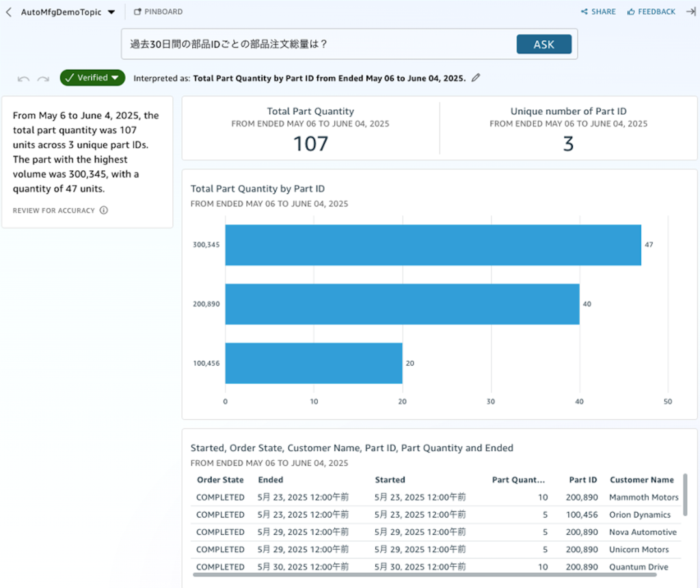This screenshot has width=700, height=588.
Task: Open the Pinboard
Action: pos(158,12)
